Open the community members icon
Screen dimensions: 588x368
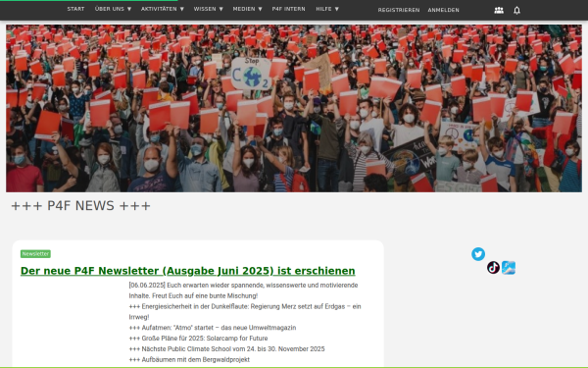(499, 10)
